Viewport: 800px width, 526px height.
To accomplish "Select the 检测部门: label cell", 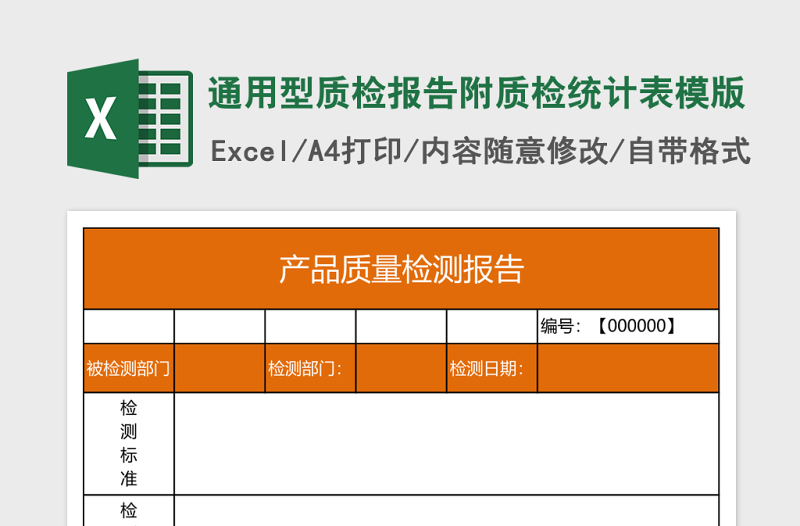I will (x=310, y=368).
